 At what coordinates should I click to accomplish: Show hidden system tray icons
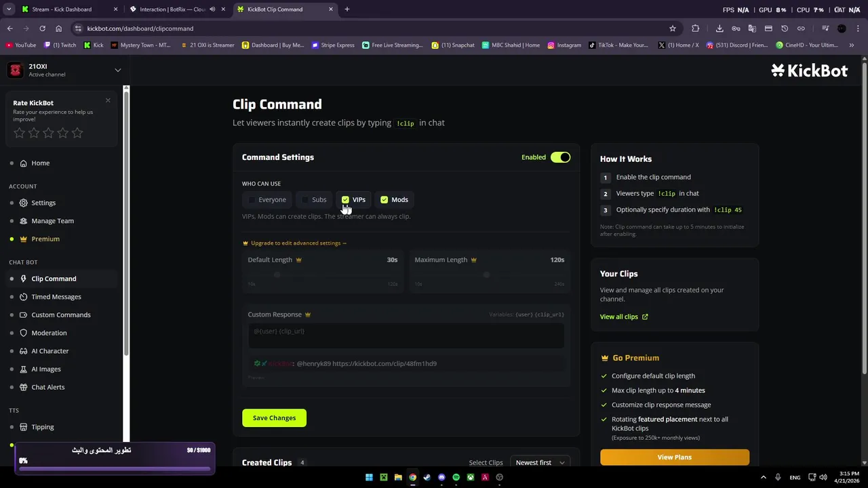click(x=763, y=477)
